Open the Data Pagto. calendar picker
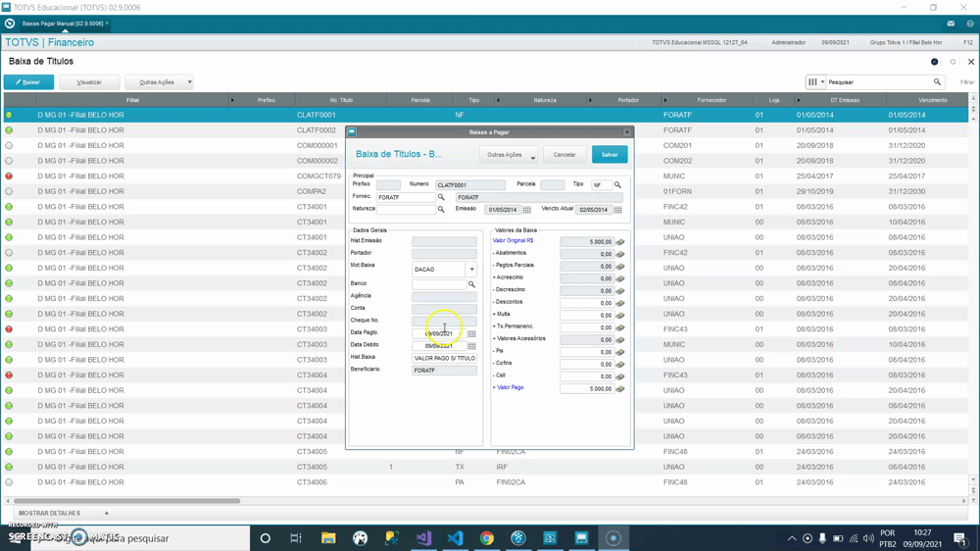This screenshot has height=551, width=980. point(472,333)
